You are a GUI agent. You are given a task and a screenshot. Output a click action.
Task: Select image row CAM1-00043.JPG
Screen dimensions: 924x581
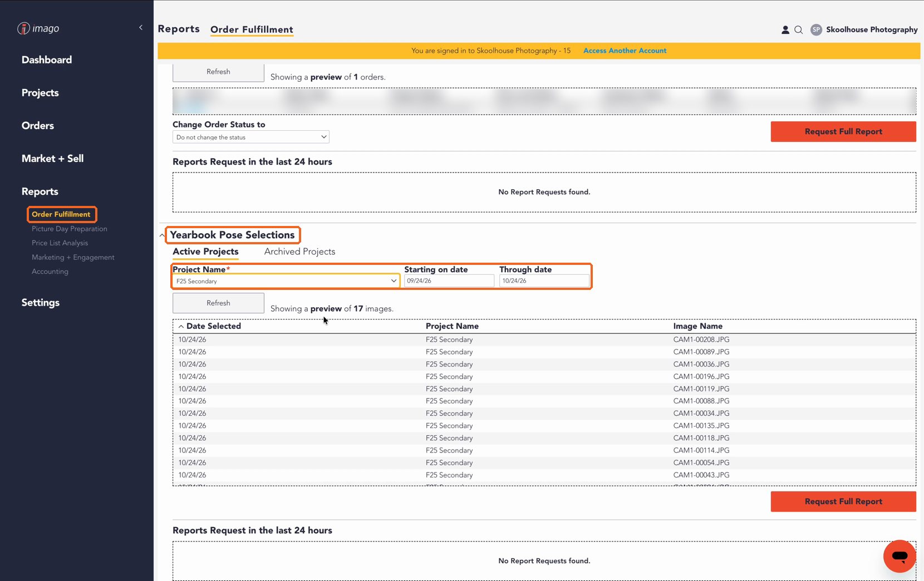[544, 475]
